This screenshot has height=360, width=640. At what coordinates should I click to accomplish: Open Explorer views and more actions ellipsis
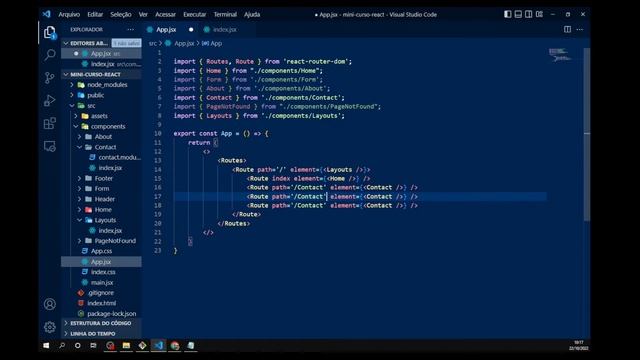click(x=130, y=29)
